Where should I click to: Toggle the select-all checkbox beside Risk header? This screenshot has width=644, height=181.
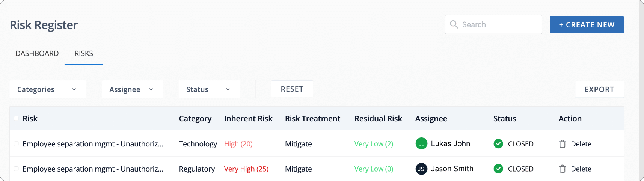pyautogui.click(x=16, y=118)
